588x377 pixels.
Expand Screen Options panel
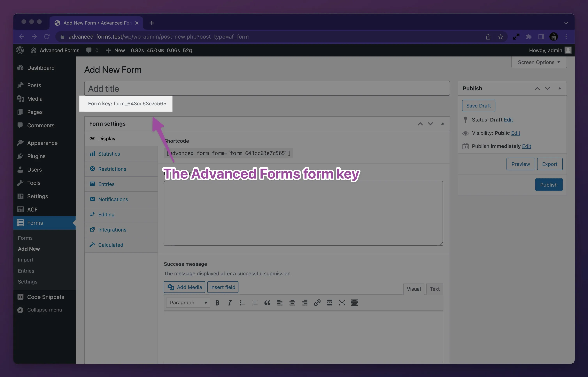[539, 62]
